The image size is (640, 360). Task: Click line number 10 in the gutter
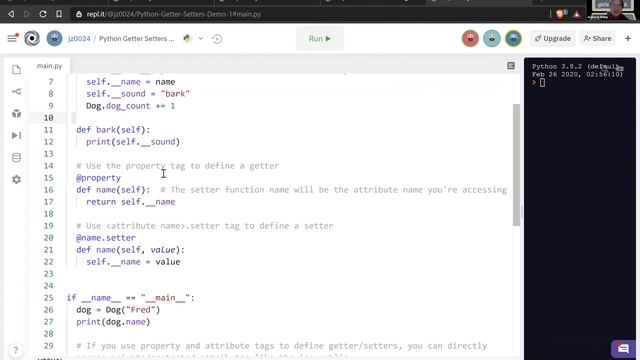48,118
